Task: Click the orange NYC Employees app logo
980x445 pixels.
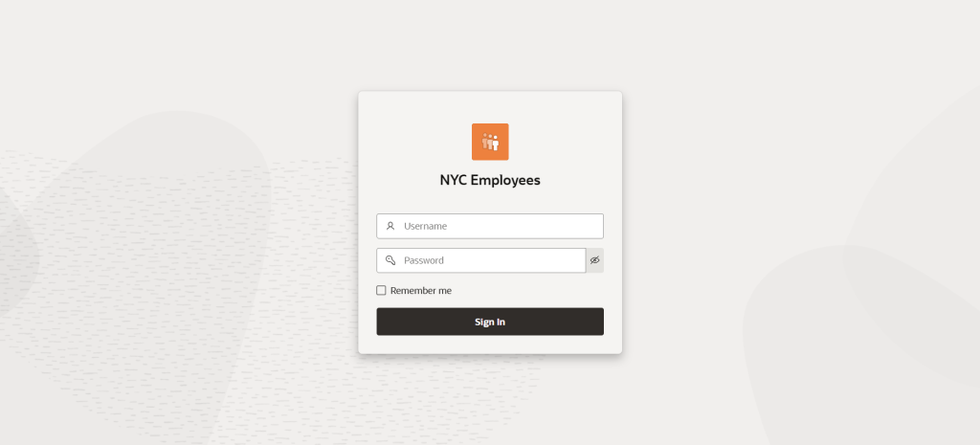Action: tap(490, 142)
